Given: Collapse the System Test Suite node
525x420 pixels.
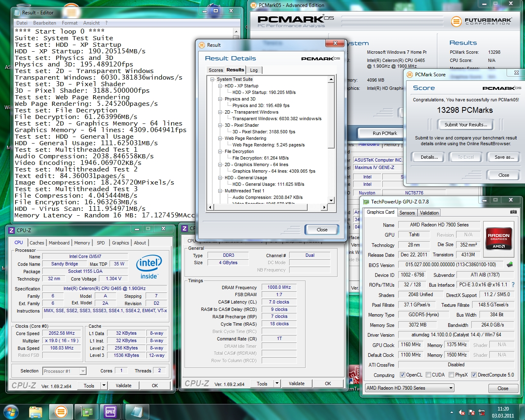Looking at the screenshot, I should point(212,79).
